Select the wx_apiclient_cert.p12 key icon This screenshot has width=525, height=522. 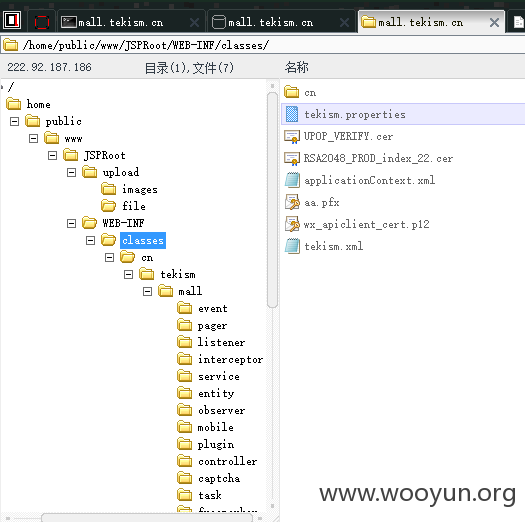(292, 224)
